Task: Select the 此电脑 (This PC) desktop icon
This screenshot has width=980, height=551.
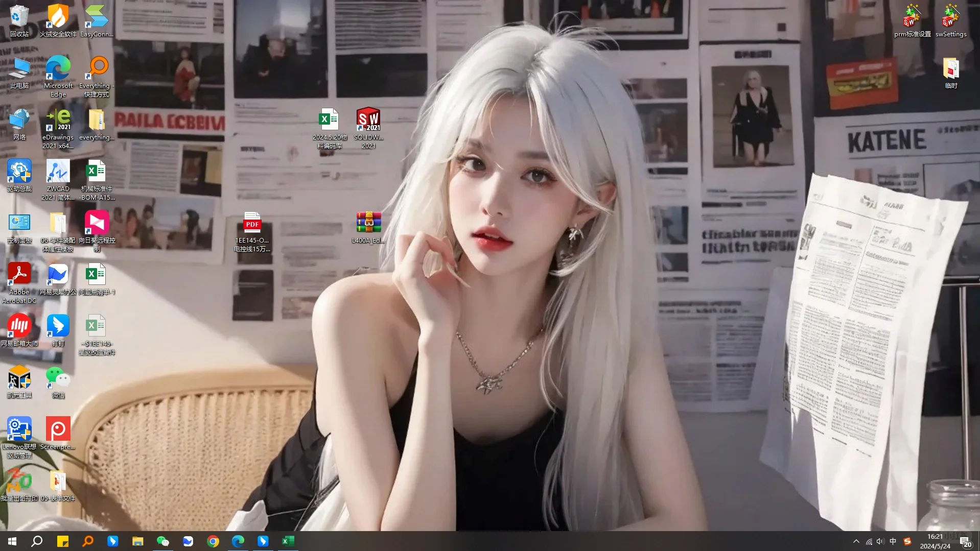Action: [19, 73]
